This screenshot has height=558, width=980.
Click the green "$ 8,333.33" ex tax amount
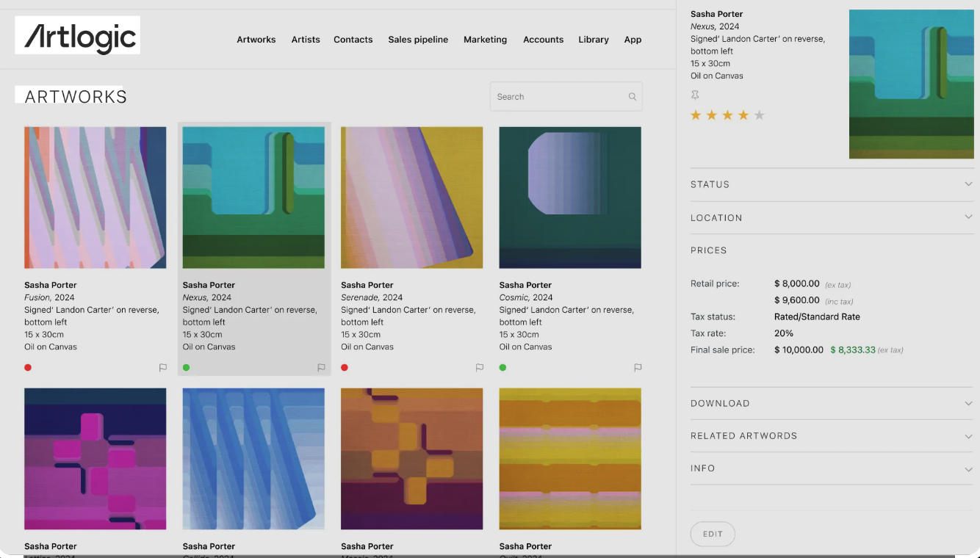(853, 350)
